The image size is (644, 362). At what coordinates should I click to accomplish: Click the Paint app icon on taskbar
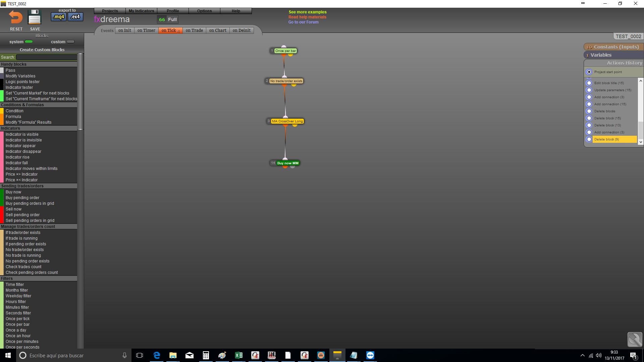[222, 355]
